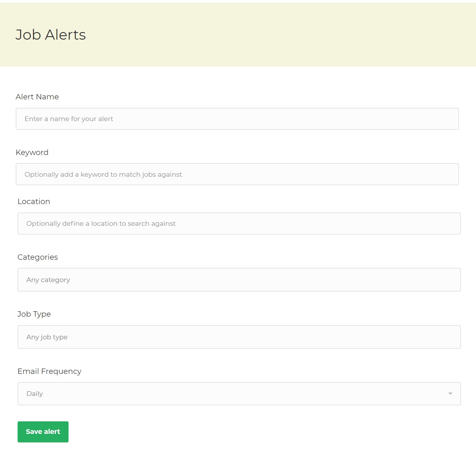Click the Alert Name label

coord(37,97)
